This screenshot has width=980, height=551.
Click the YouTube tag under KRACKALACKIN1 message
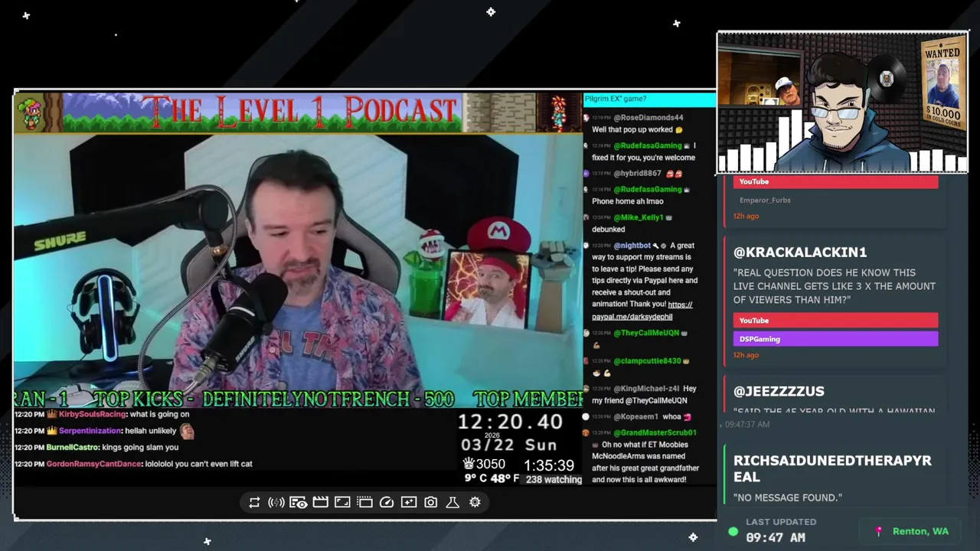click(835, 321)
